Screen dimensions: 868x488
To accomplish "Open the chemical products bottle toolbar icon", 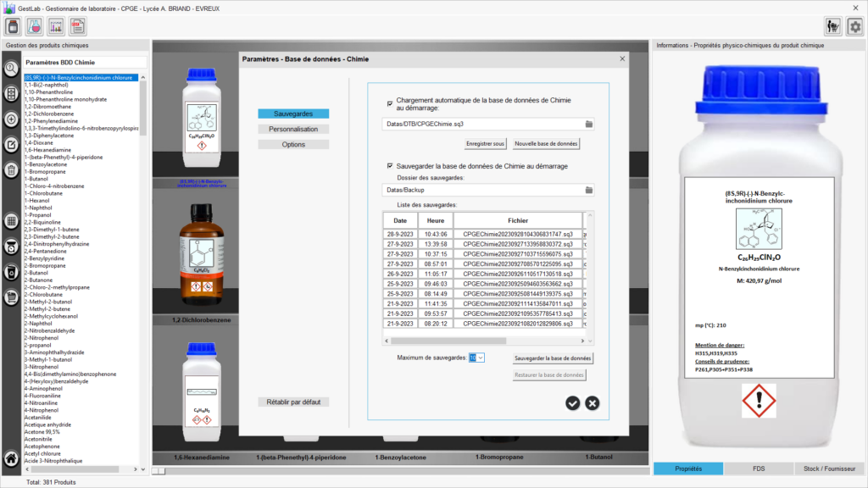I will (14, 25).
